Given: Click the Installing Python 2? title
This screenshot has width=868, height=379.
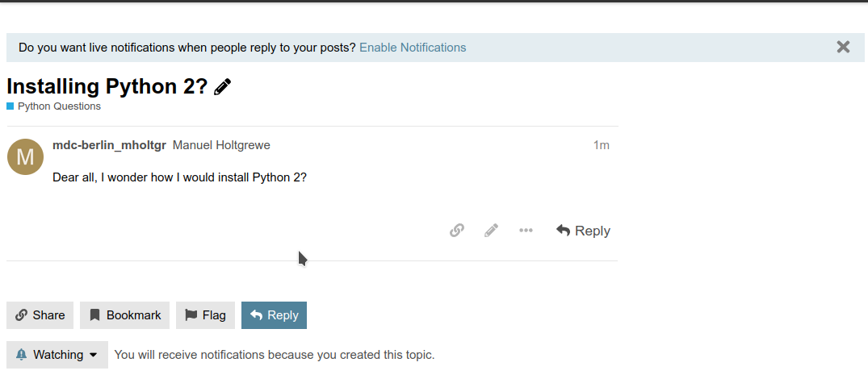Looking at the screenshot, I should pos(107,87).
